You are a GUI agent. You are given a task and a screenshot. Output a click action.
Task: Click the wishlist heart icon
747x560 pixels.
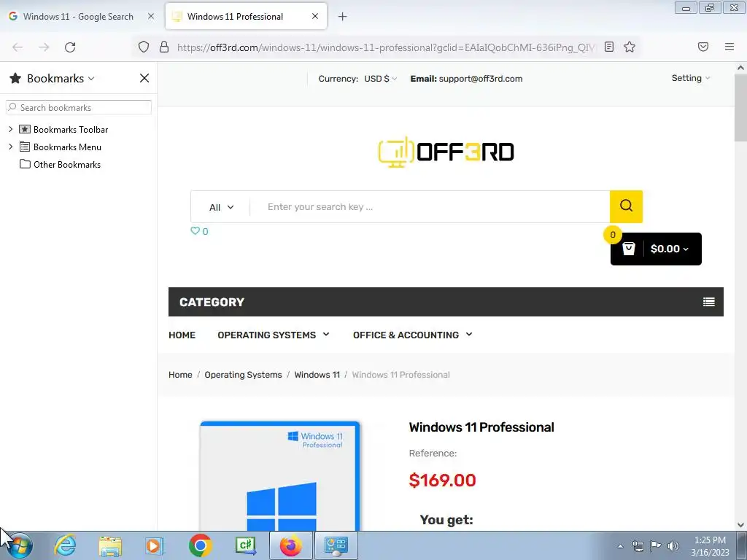195,231
